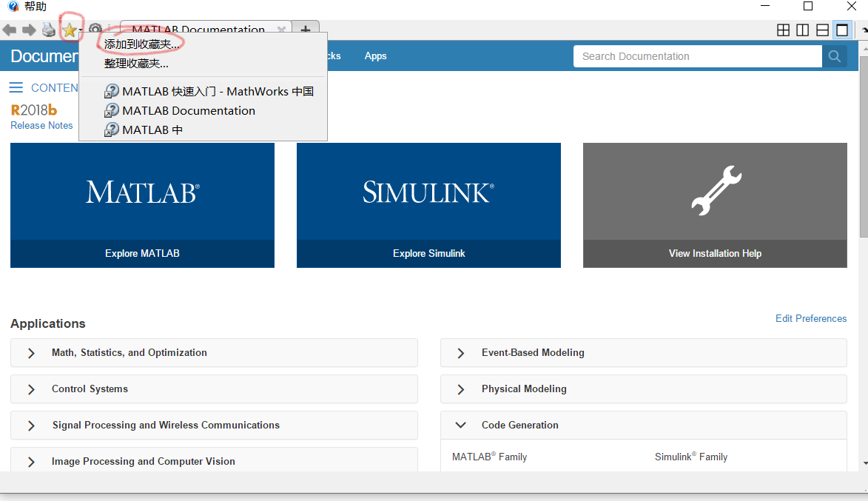Viewport: 868px width, 501px height.
Task: Open the gear settings icon in toolbar
Action: (95, 27)
